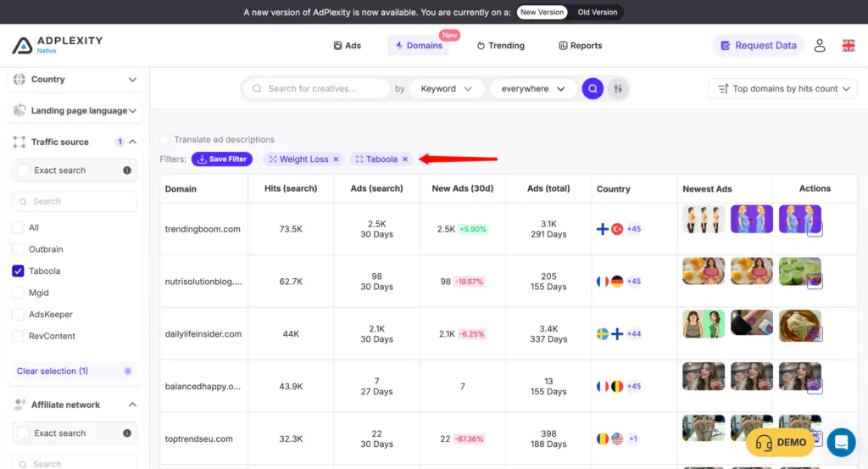Click info icon beside Traffic source Exact search
The width and height of the screenshot is (868, 469).
click(127, 170)
